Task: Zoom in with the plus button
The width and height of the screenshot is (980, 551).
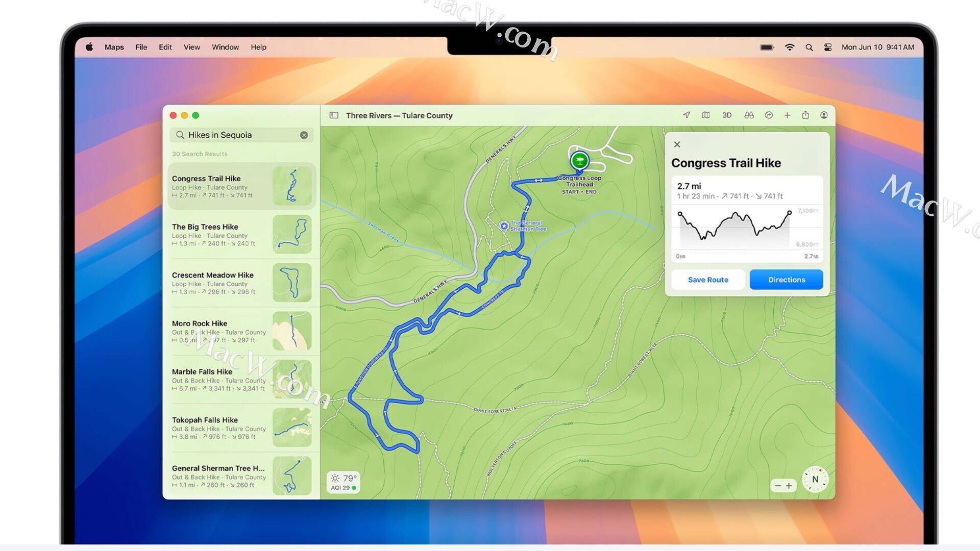Action: [789, 486]
